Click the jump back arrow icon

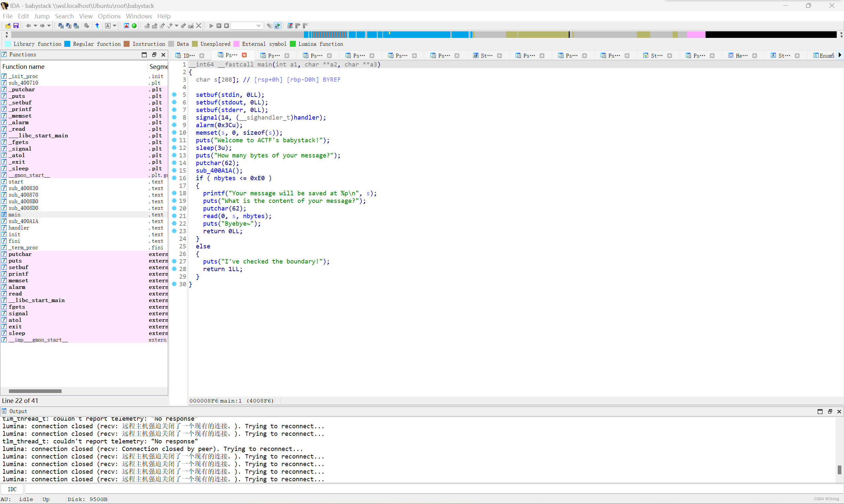[x=29, y=26]
